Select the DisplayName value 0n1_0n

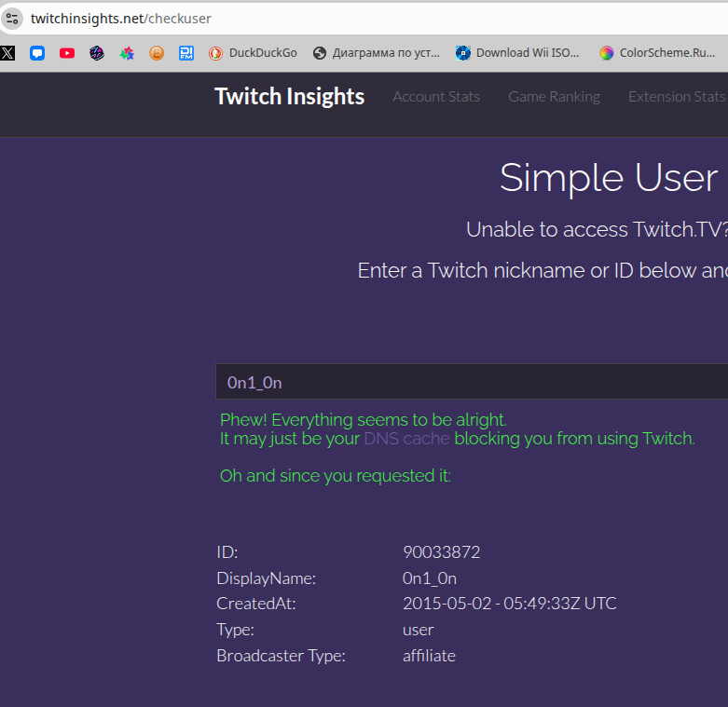(430, 578)
